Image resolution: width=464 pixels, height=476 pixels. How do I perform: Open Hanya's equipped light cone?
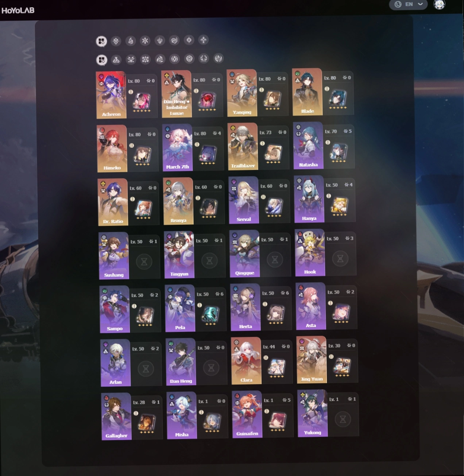pyautogui.click(x=339, y=205)
